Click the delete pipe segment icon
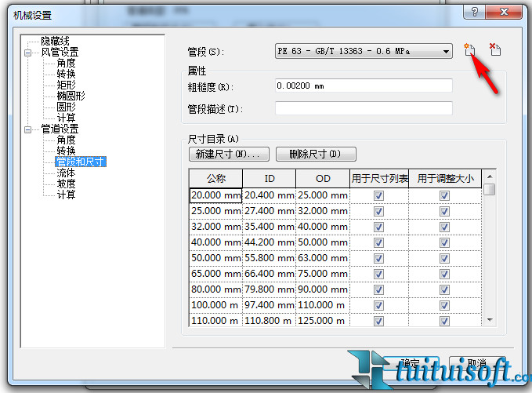532x393 pixels. point(494,50)
